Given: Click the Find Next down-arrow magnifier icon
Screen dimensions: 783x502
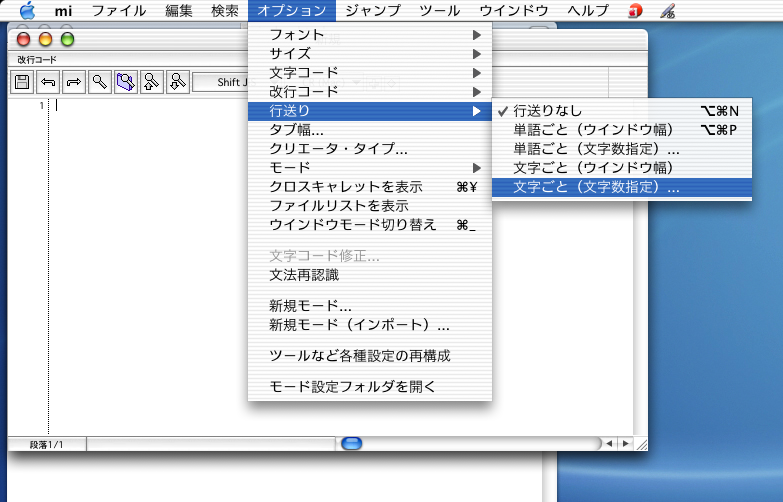Looking at the screenshot, I should 177,81.
